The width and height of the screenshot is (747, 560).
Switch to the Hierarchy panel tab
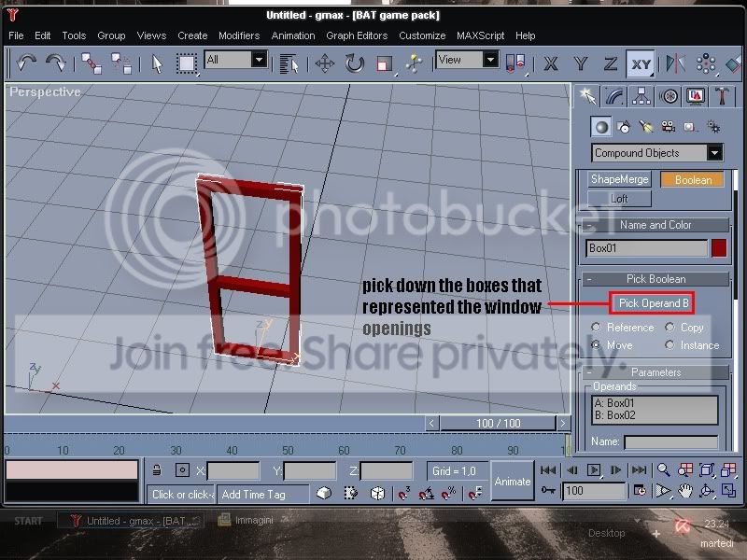point(641,96)
